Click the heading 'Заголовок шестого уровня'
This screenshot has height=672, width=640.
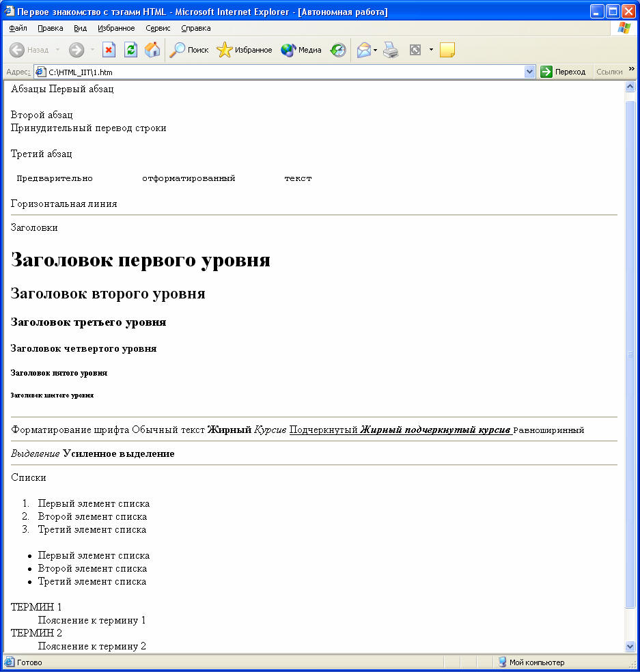pos(53,395)
